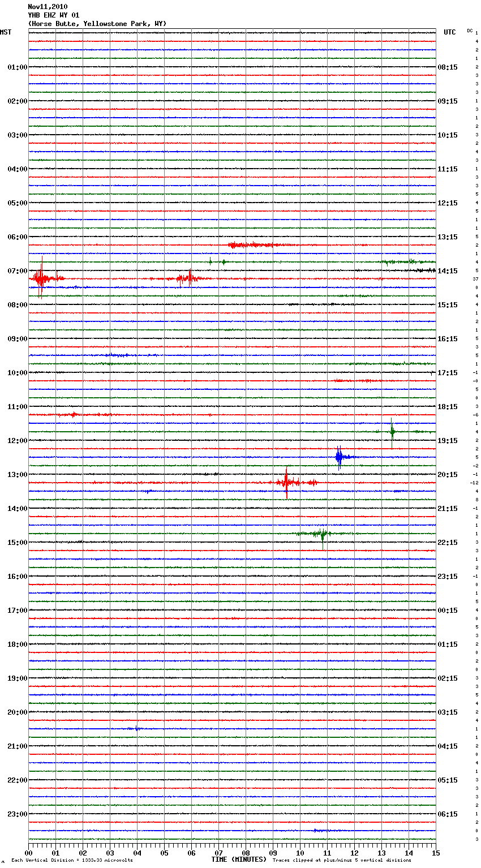Click the date header Nov11,2010
This screenshot has height=868, width=481.
[48, 7]
